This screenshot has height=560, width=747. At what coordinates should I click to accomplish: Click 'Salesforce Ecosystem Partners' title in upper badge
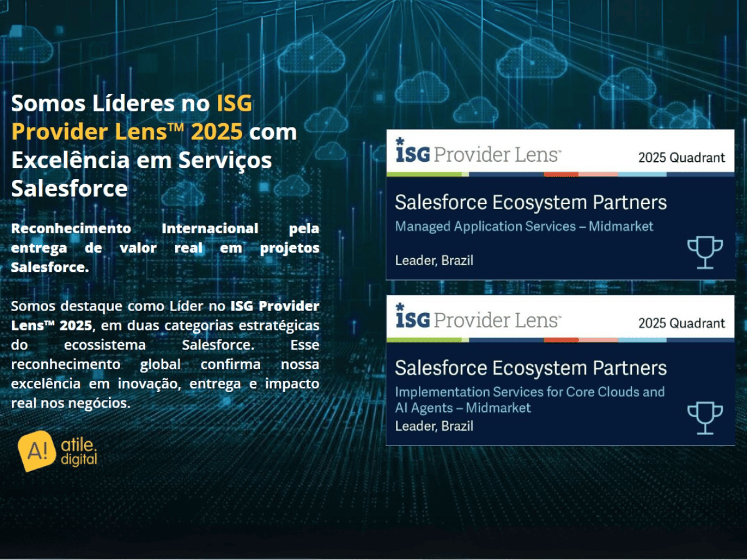(x=531, y=202)
